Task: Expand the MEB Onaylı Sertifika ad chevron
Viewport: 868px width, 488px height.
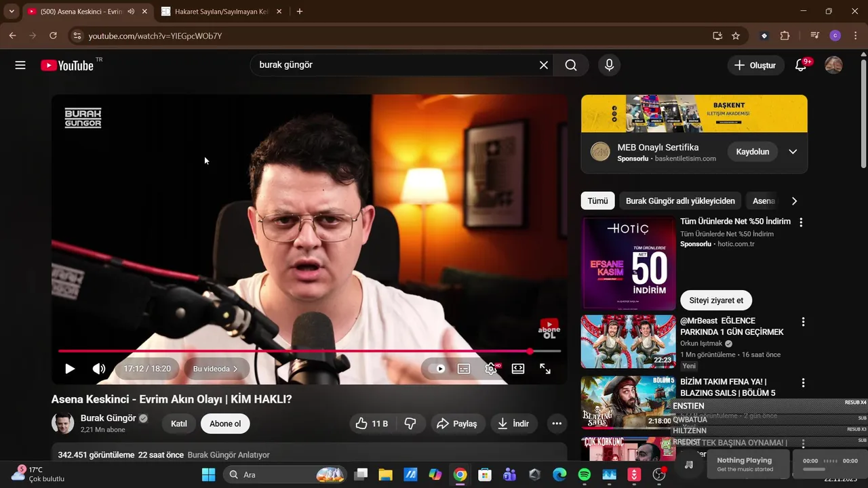Action: [793, 152]
